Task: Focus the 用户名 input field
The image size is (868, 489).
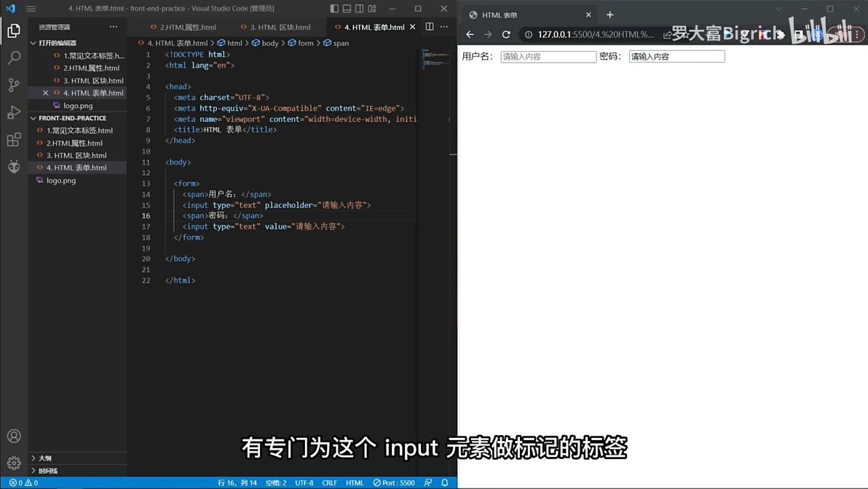Action: [x=548, y=57]
